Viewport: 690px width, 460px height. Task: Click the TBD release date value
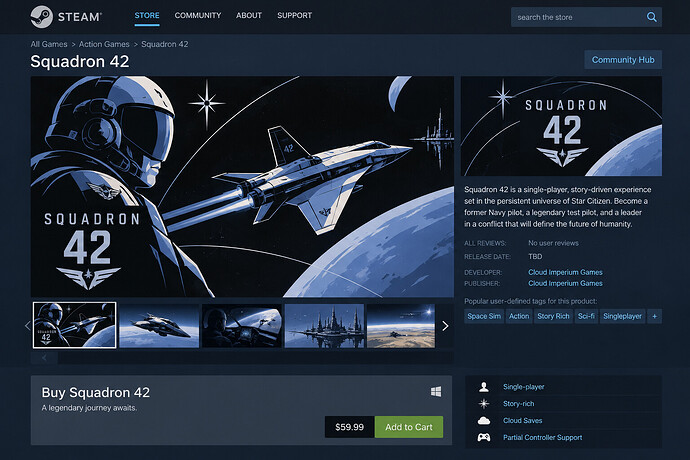click(535, 256)
